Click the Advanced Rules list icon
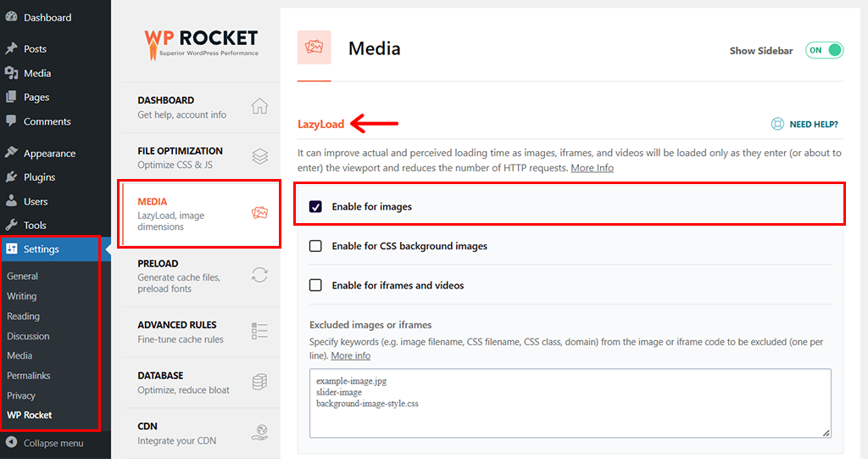Image resolution: width=868 pixels, height=459 pixels. point(259,331)
